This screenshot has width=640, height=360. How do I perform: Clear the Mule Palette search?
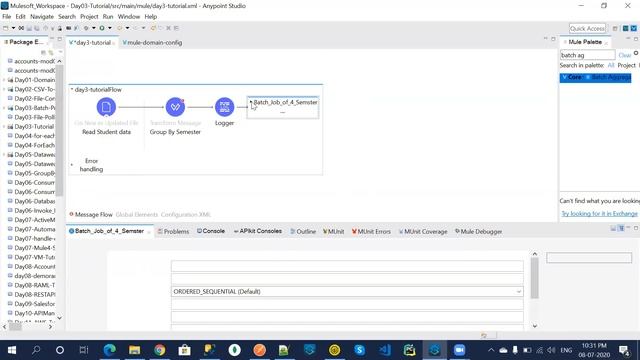click(x=624, y=55)
